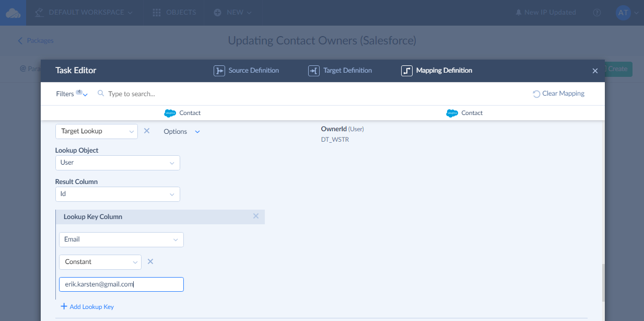This screenshot has width=644, height=321.
Task: Open the Result Column Id dropdown
Action: 118,194
